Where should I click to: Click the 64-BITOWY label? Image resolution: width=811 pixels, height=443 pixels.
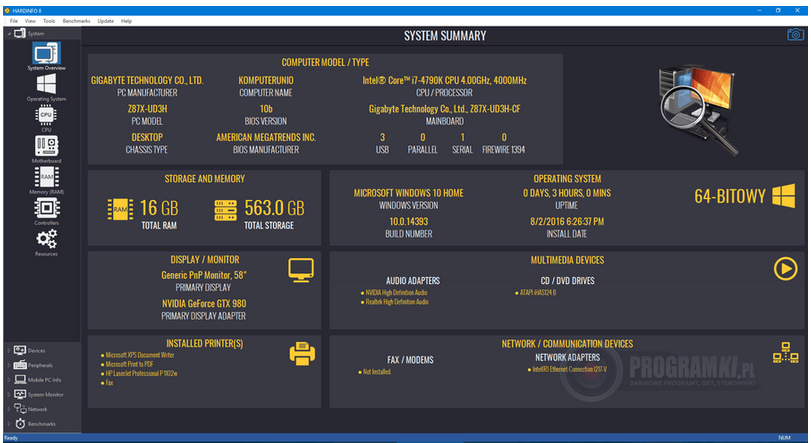pyautogui.click(x=730, y=196)
